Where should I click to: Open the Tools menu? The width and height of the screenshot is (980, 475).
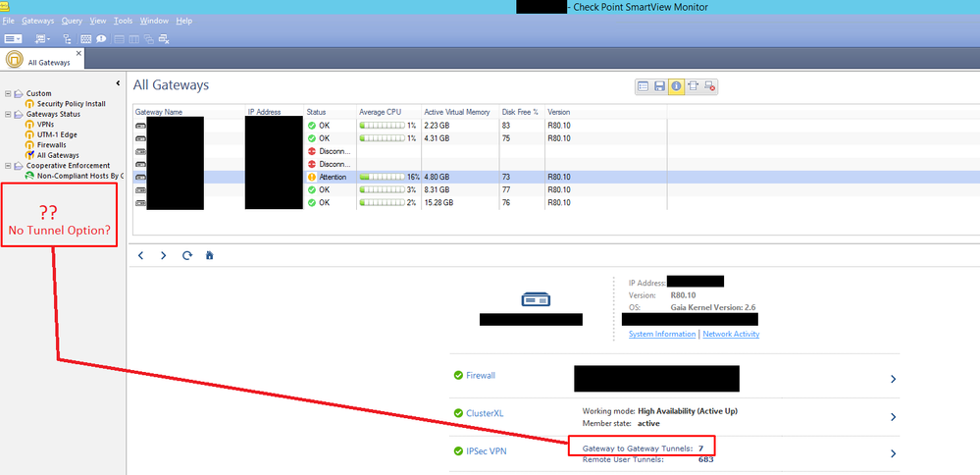click(x=123, y=21)
